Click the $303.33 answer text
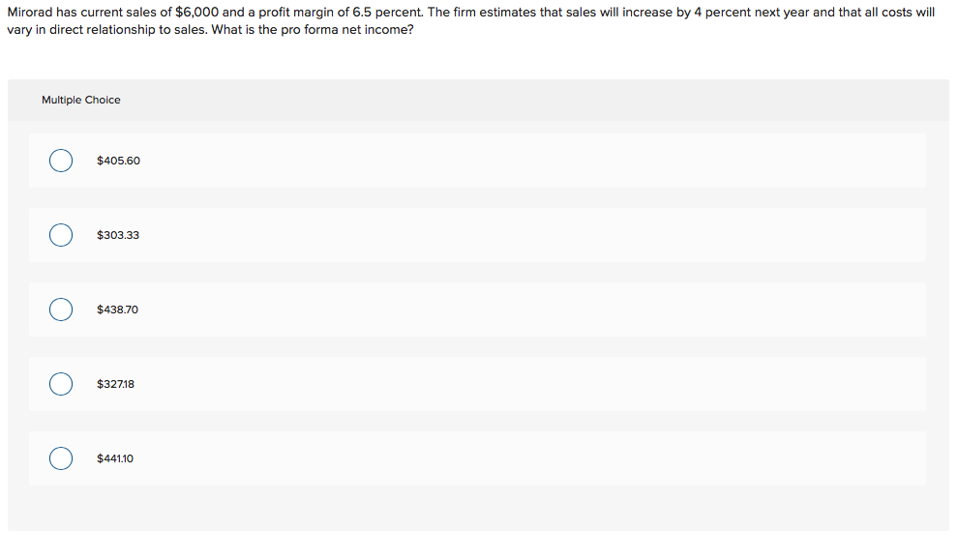The width and height of the screenshot is (958, 560). 117,234
